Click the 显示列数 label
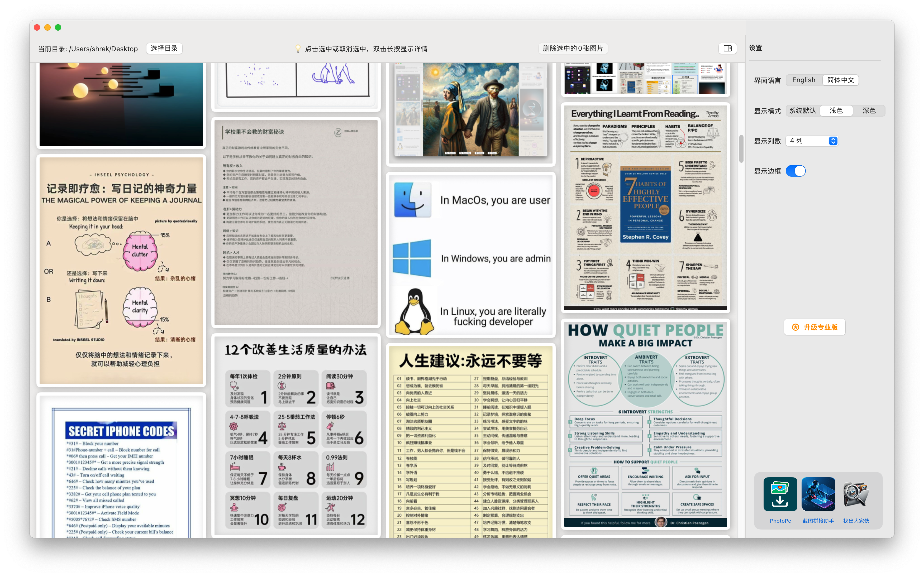The image size is (924, 577). pyautogui.click(x=767, y=141)
